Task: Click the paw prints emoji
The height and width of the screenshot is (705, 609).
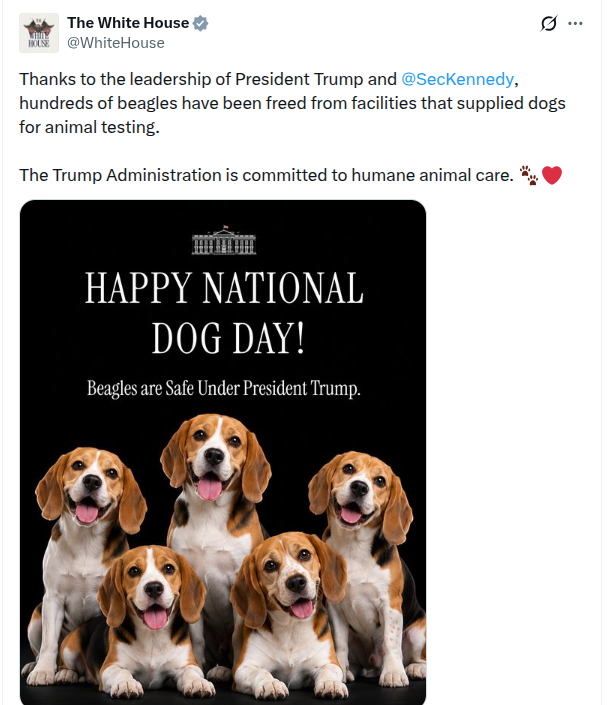Action: (x=529, y=175)
